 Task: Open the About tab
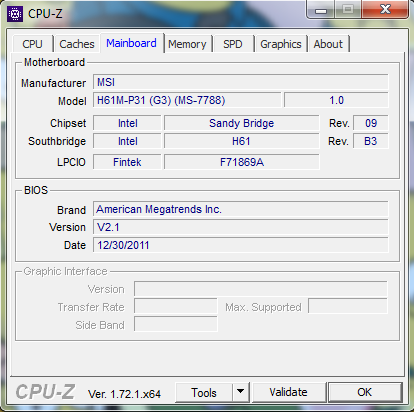point(328,44)
